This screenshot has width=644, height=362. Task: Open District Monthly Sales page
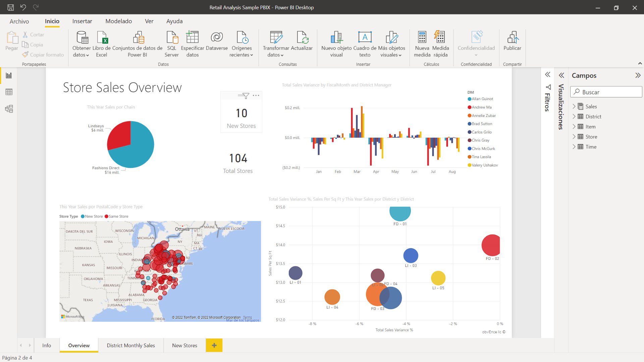click(131, 345)
